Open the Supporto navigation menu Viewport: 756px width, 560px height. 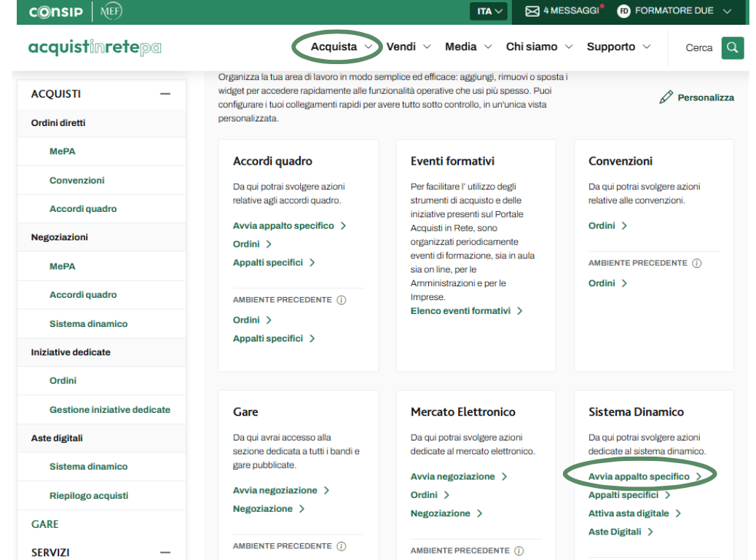click(x=618, y=47)
